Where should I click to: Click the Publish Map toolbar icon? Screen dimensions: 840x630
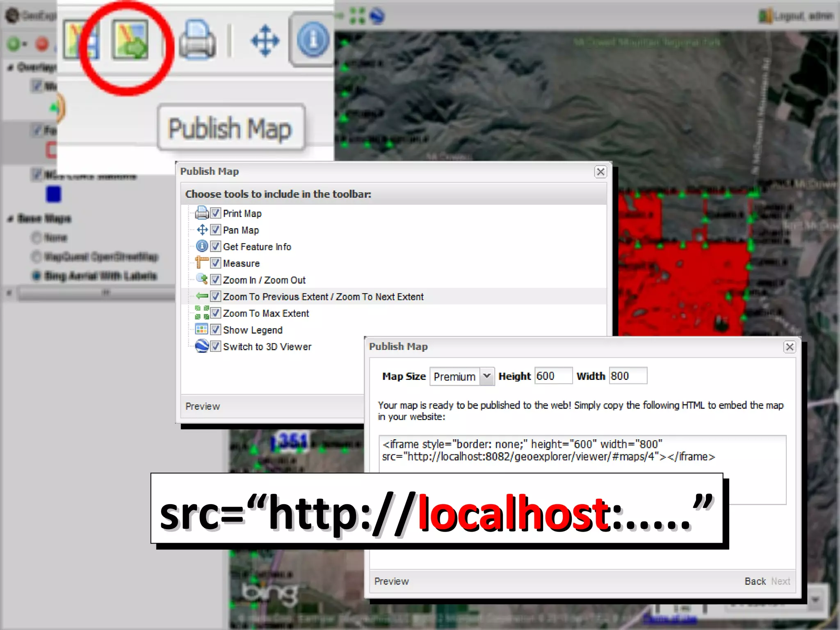click(130, 40)
